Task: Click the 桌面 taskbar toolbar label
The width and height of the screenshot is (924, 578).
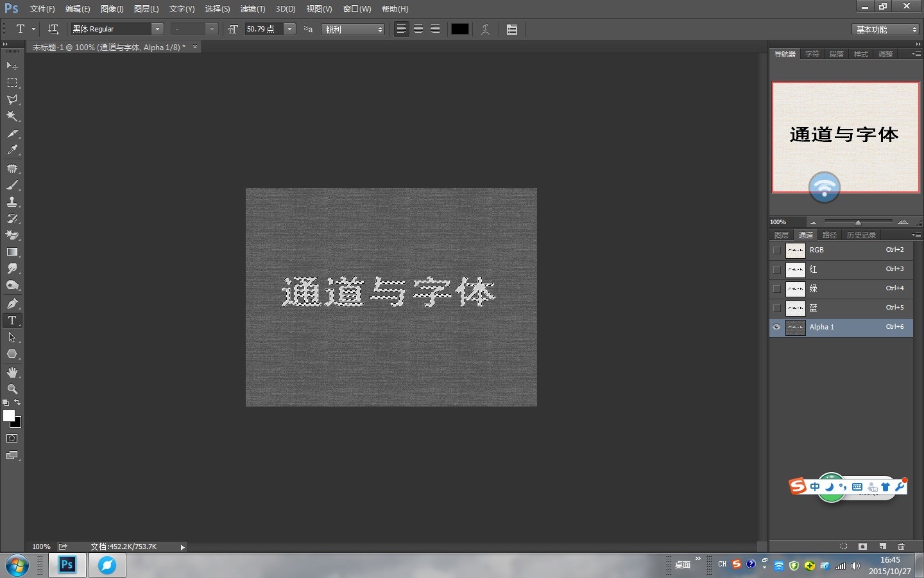Action: tap(683, 565)
